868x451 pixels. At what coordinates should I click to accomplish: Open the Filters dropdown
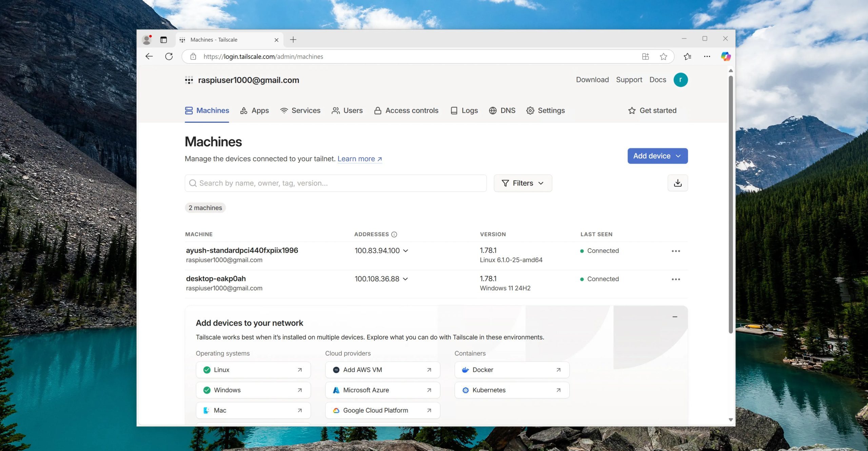[x=522, y=183]
